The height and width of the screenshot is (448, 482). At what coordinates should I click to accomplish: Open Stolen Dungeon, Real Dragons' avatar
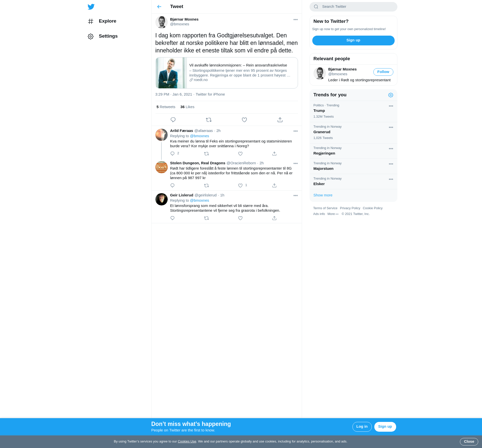click(x=161, y=167)
